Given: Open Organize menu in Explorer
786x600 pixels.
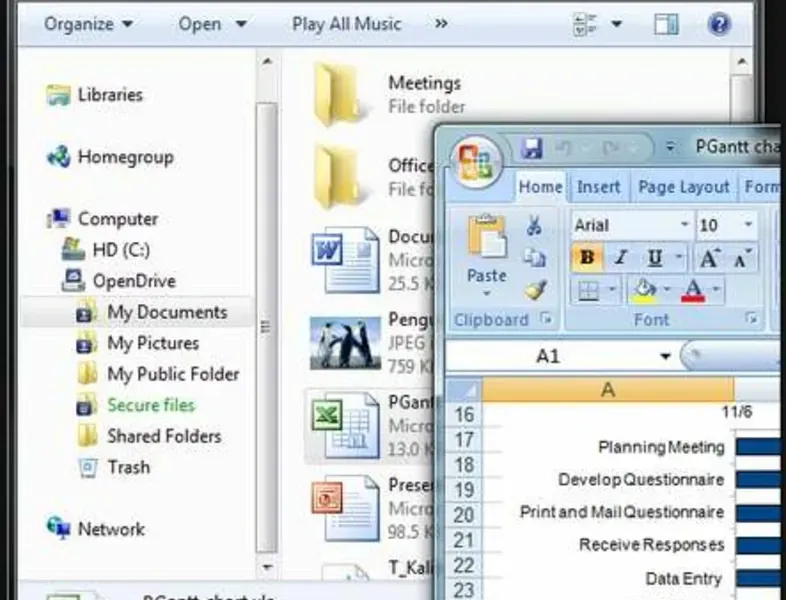Looking at the screenshot, I should pos(88,24).
